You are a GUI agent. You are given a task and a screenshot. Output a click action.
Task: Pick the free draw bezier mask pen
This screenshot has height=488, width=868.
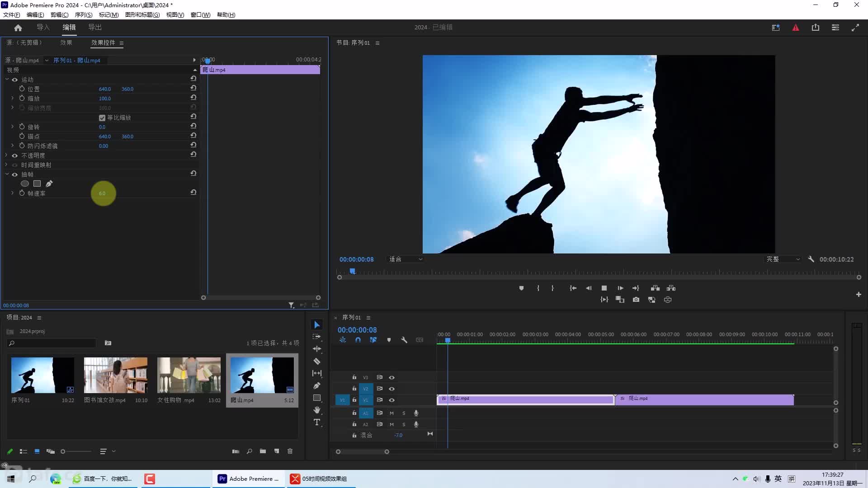pos(49,183)
